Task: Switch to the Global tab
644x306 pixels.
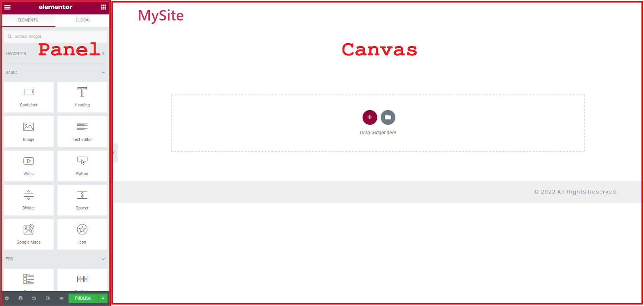Action: [x=83, y=20]
